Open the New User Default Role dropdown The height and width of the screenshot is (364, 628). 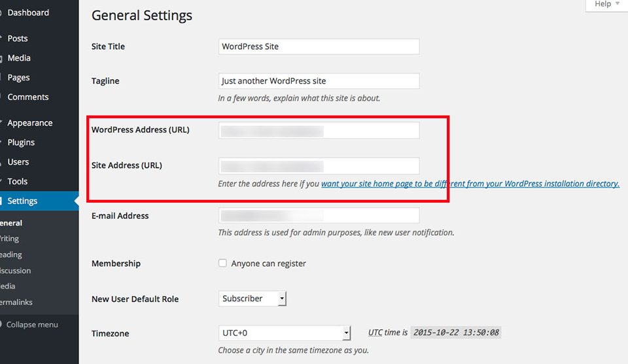[x=253, y=299]
